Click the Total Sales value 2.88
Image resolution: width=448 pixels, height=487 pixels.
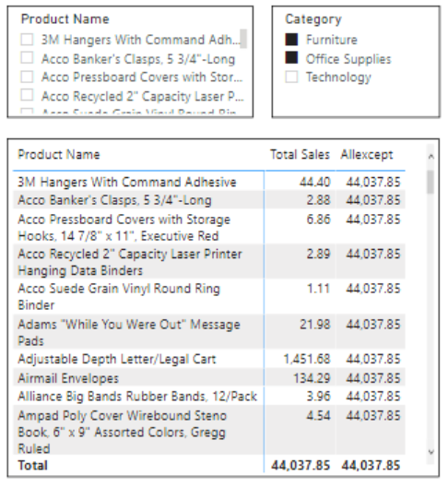point(319,200)
